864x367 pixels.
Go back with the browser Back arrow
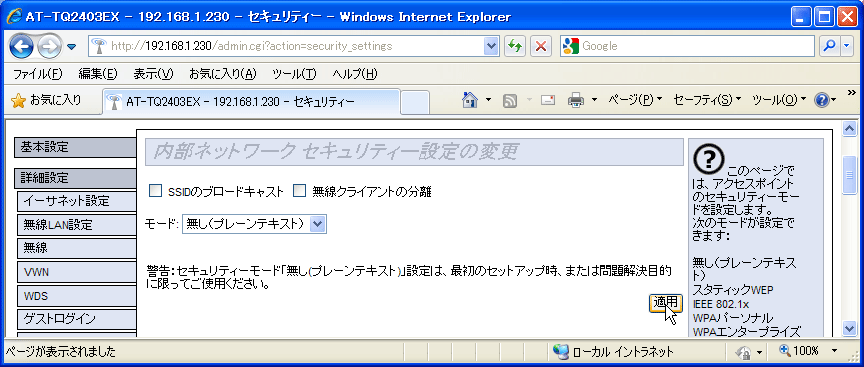click(21, 47)
